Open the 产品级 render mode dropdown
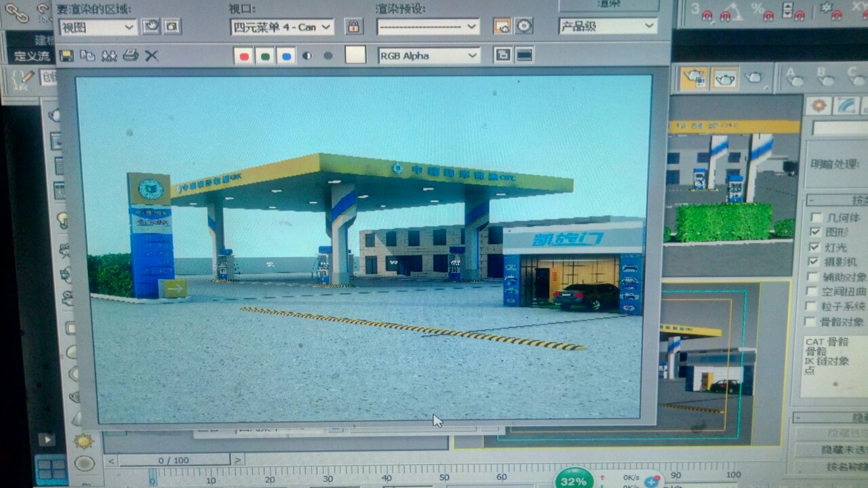The width and height of the screenshot is (868, 488). click(608, 26)
